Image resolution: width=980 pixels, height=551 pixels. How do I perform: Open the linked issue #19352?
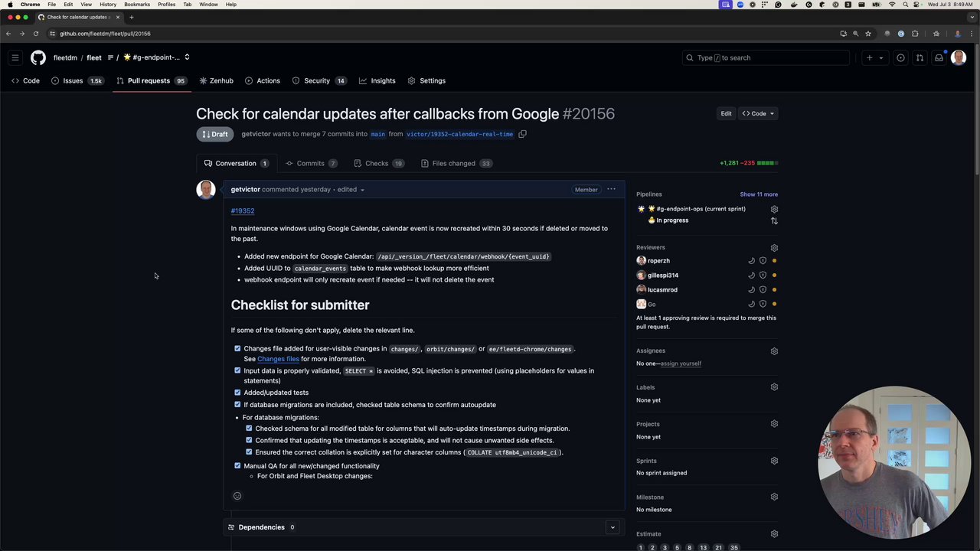coord(243,210)
